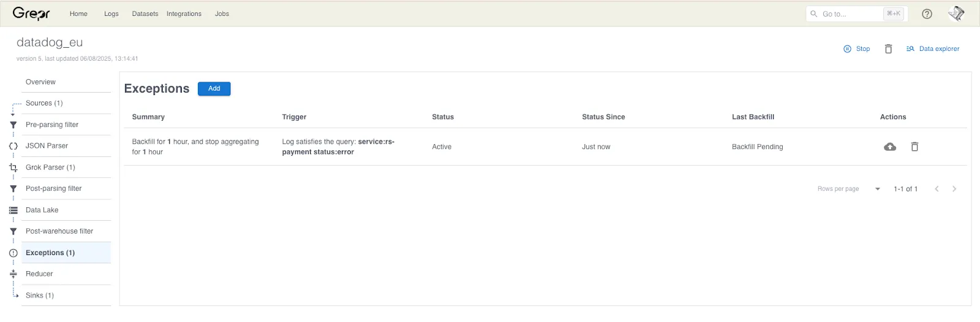Select JSON Parser step

pos(66,146)
